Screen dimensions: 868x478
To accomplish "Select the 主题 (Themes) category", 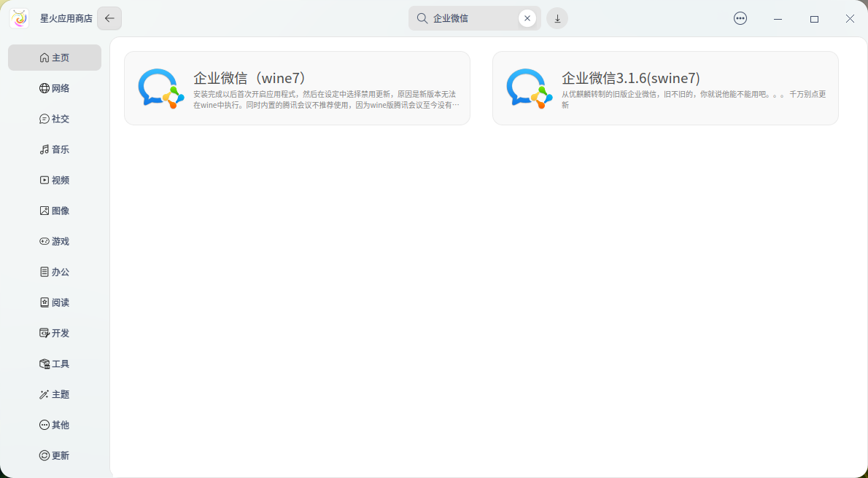I will pyautogui.click(x=54, y=394).
